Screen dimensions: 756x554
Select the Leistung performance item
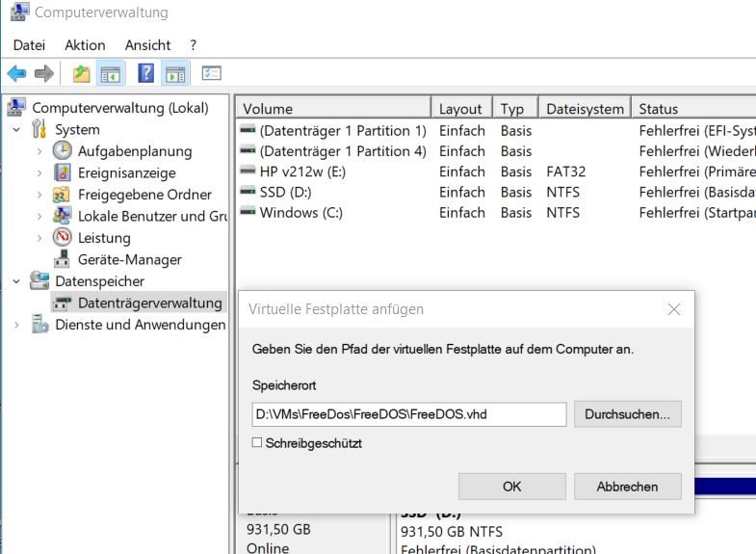click(104, 238)
